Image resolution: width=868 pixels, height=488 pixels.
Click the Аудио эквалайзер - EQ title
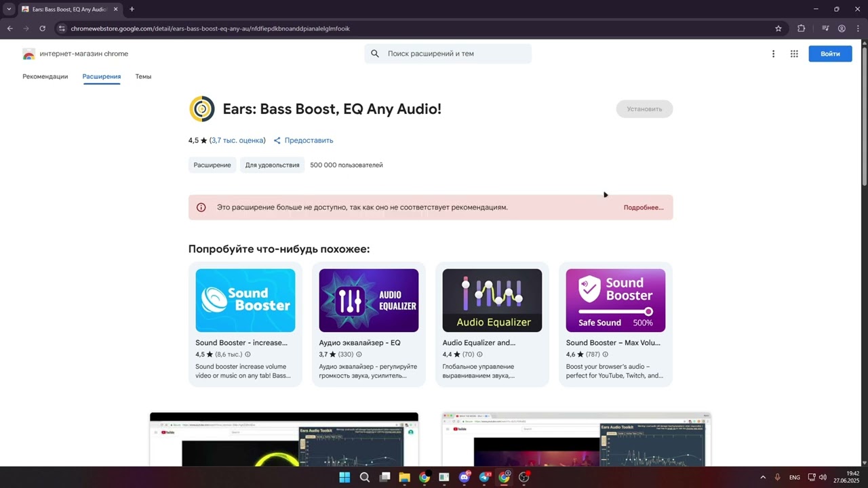[x=360, y=343]
